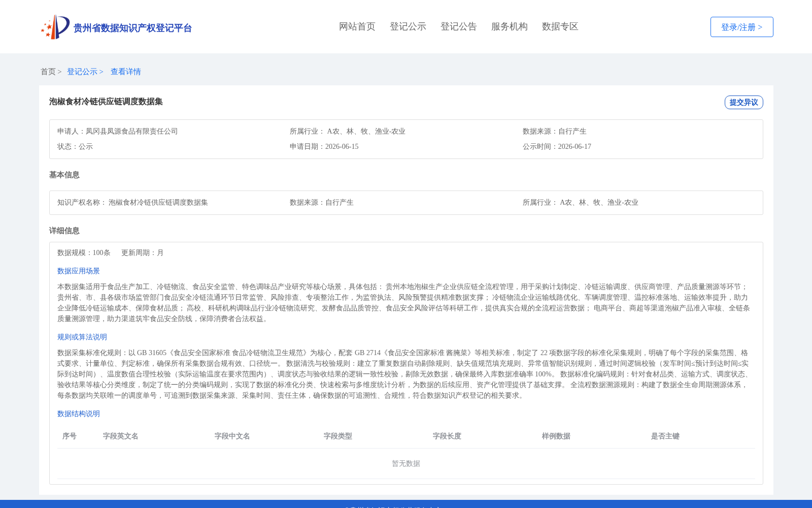Click the 样例数据 column header

coord(556,436)
